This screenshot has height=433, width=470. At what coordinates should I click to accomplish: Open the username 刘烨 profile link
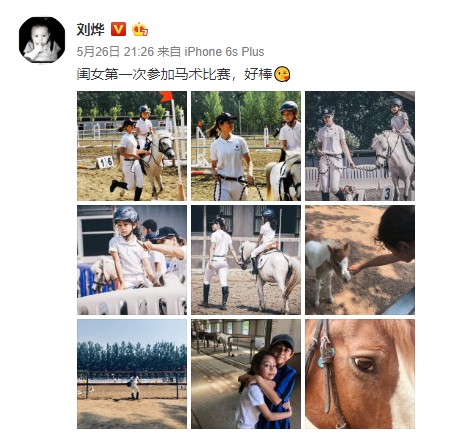[x=90, y=29]
